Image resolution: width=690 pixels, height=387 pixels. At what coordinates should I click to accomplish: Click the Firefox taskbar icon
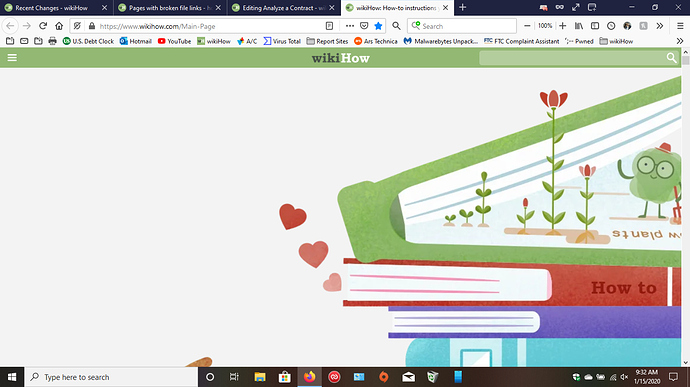click(x=309, y=377)
